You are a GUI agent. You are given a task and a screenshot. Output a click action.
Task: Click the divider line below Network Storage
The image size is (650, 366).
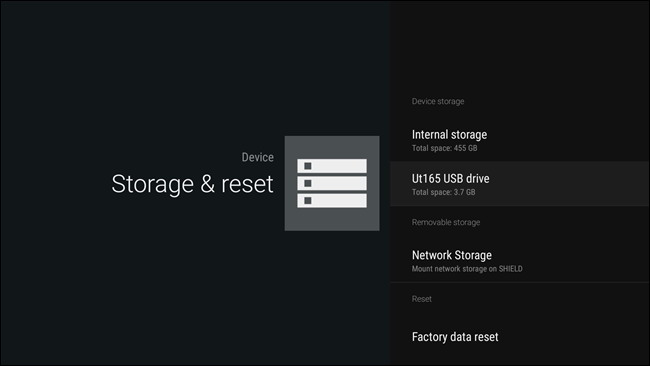coord(519,283)
